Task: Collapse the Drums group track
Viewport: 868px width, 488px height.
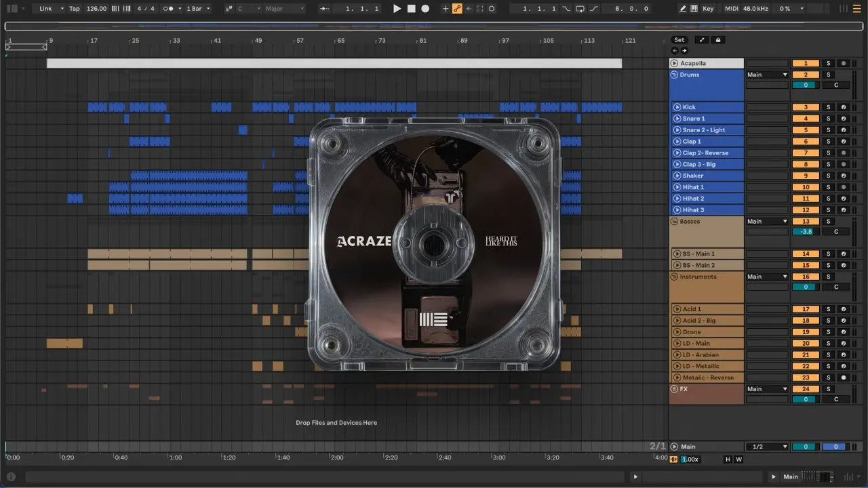Action: click(675, 75)
